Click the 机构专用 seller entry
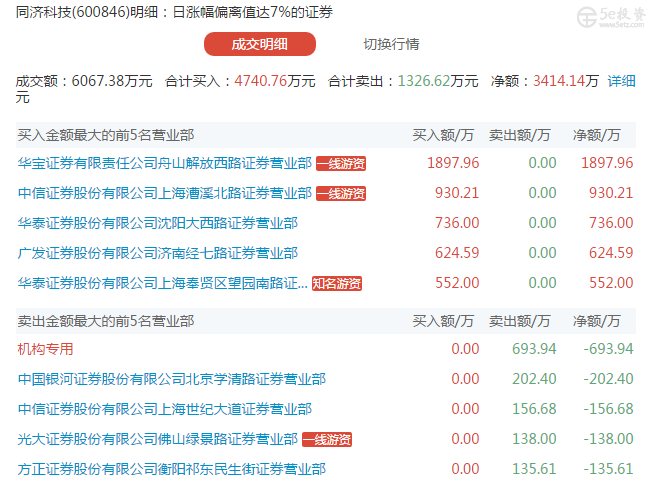The image size is (651, 478). tap(45, 349)
